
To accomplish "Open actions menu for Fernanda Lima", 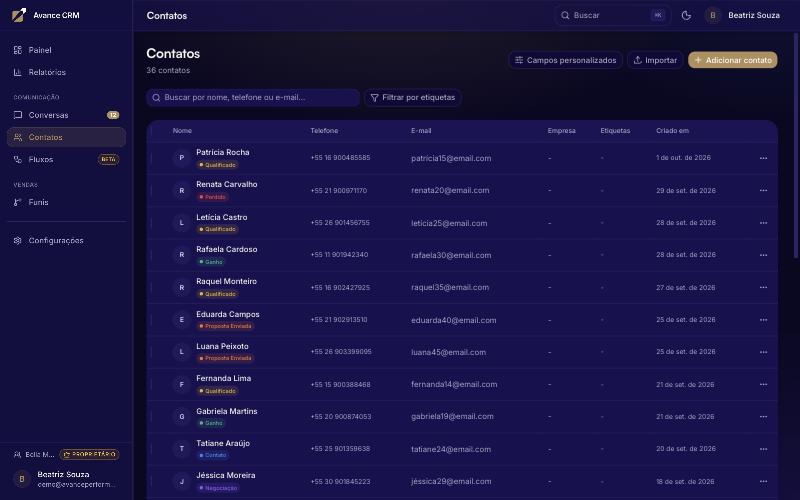I will pos(763,384).
